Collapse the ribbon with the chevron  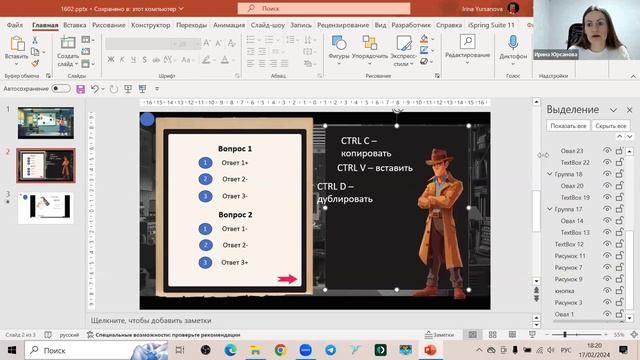(x=633, y=76)
